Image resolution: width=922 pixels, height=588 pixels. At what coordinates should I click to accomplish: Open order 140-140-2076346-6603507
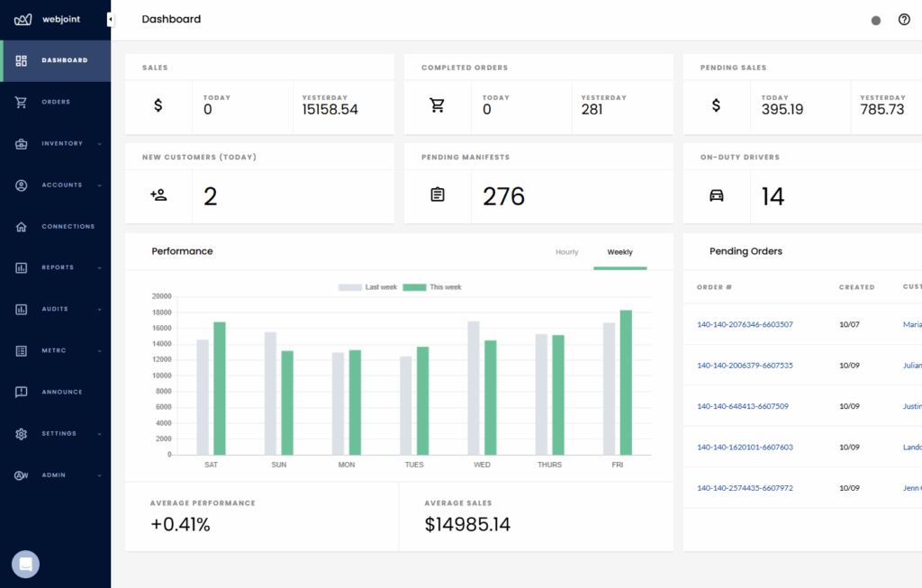tap(745, 324)
